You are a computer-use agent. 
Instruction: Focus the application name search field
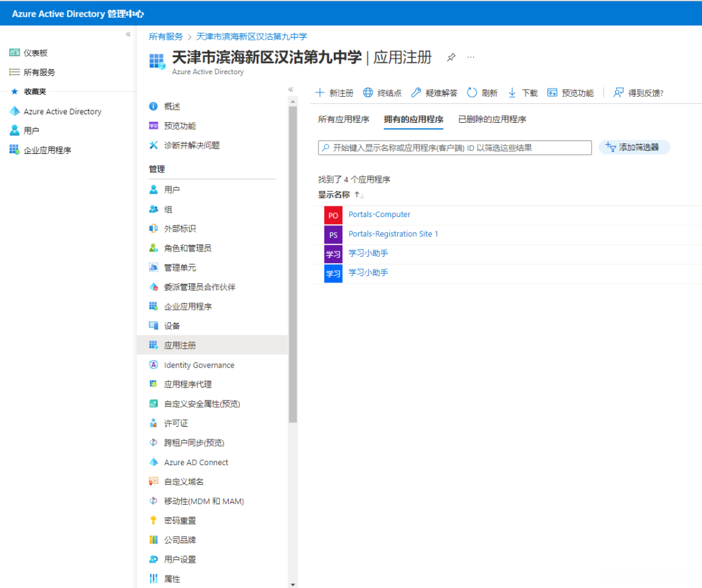[455, 147]
